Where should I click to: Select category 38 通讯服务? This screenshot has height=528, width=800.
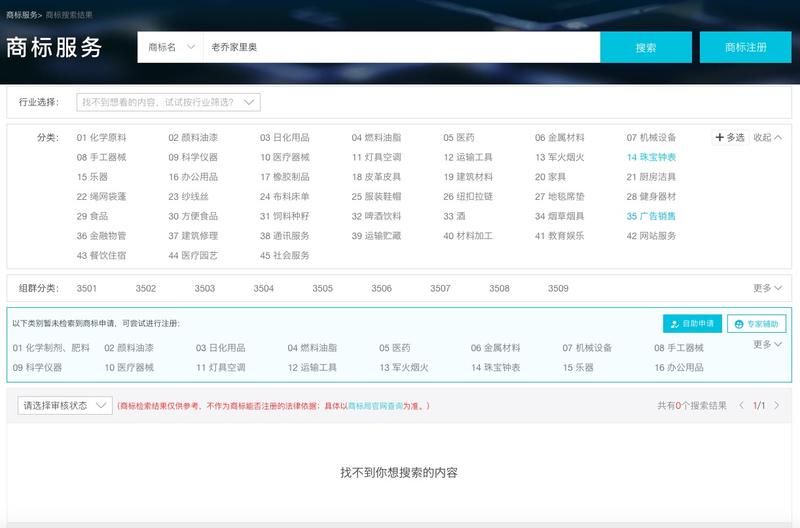tap(284, 236)
